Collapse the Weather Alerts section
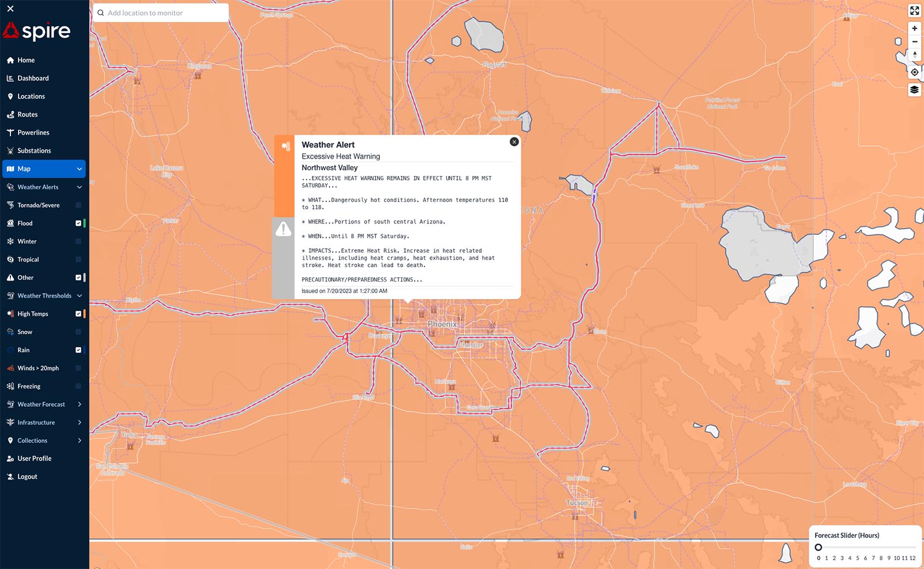The height and width of the screenshot is (569, 924). 79,187
